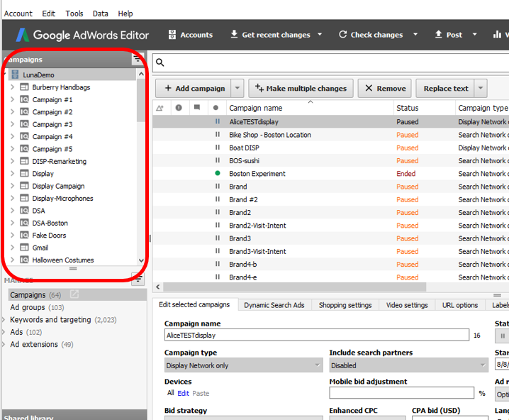This screenshot has width=509, height=420.
Task: Select the Boat DISP campaign row
Action: [x=331, y=148]
